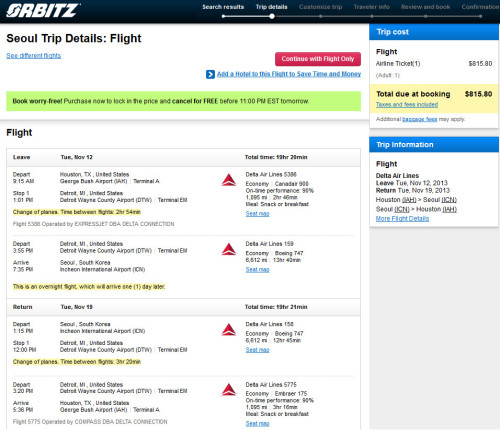Click the Trip details progress marker dot
The width and height of the screenshot is (500, 430).
[272, 16]
